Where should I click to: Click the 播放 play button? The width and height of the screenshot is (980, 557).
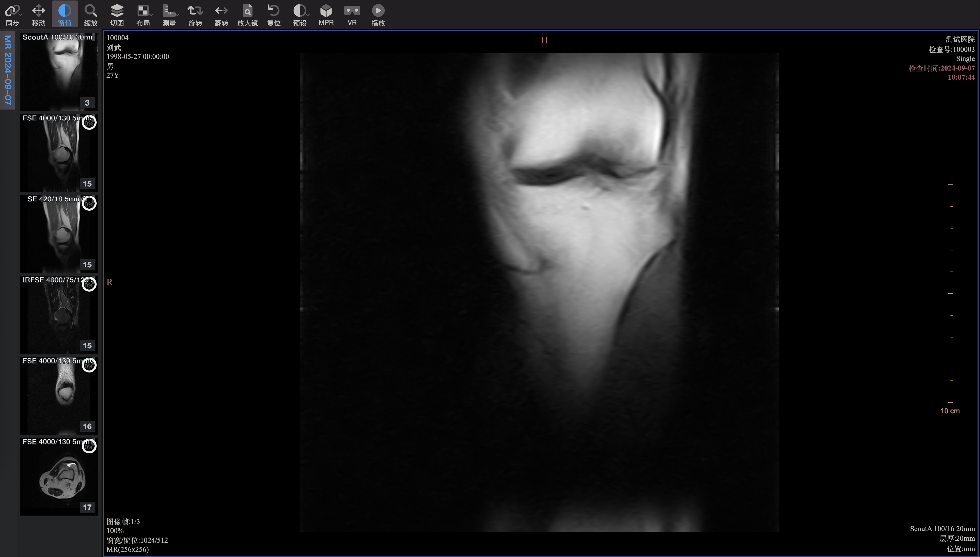pos(378,11)
